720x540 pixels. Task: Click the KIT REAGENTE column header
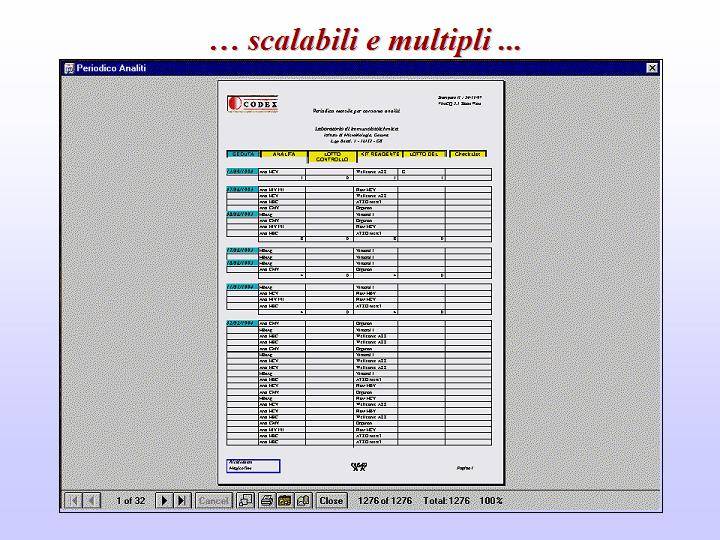(x=379, y=154)
